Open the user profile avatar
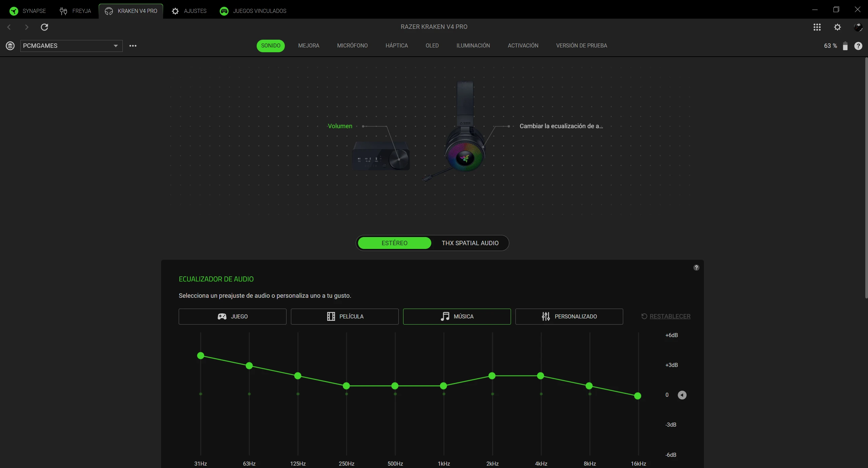868x468 pixels. 858,27
